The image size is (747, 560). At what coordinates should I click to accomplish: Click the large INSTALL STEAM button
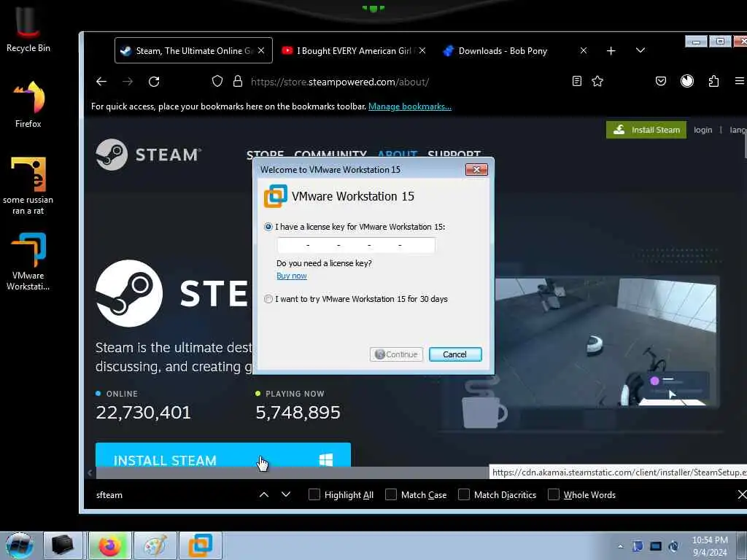click(x=223, y=455)
